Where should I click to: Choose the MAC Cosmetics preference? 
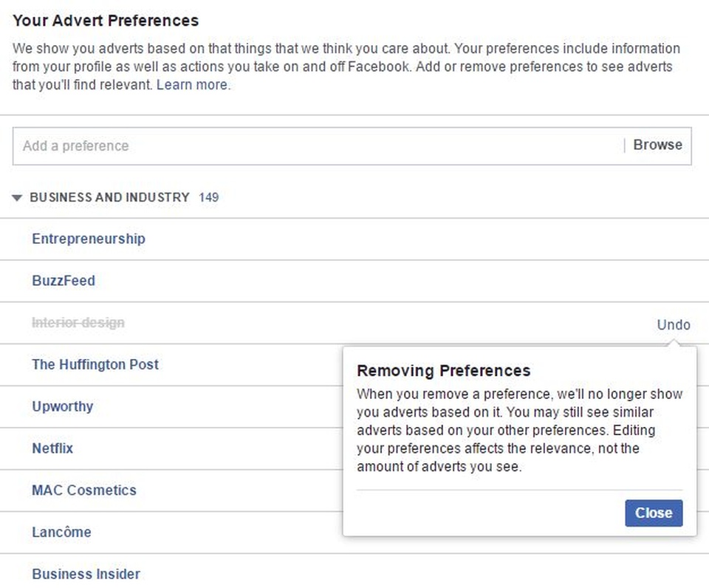[x=84, y=490]
